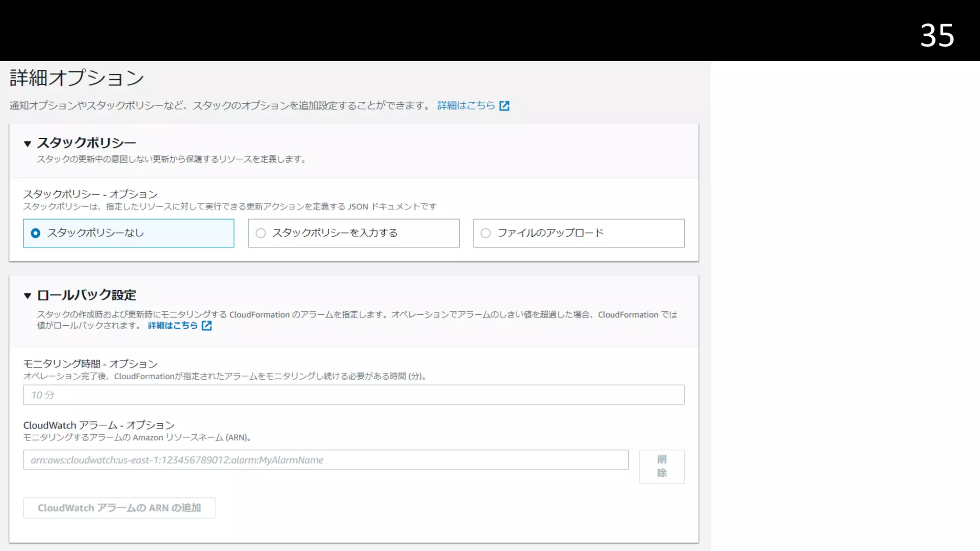The height and width of the screenshot is (551, 980).
Task: Click the ロールバック設定 section header title
Action: pyautogui.click(x=87, y=295)
